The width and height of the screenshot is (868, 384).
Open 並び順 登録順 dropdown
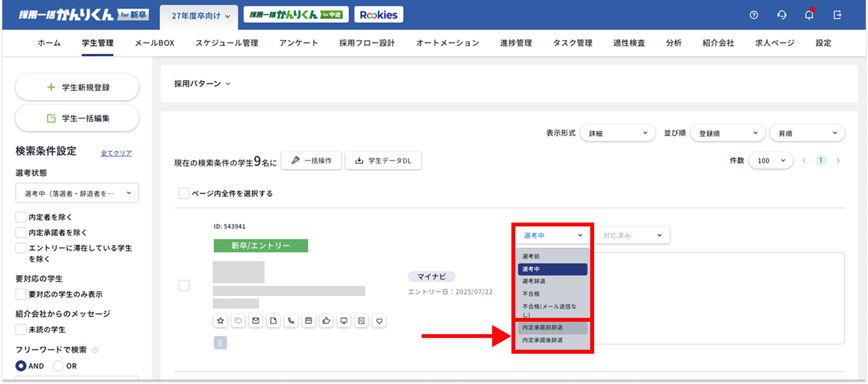pyautogui.click(x=727, y=133)
